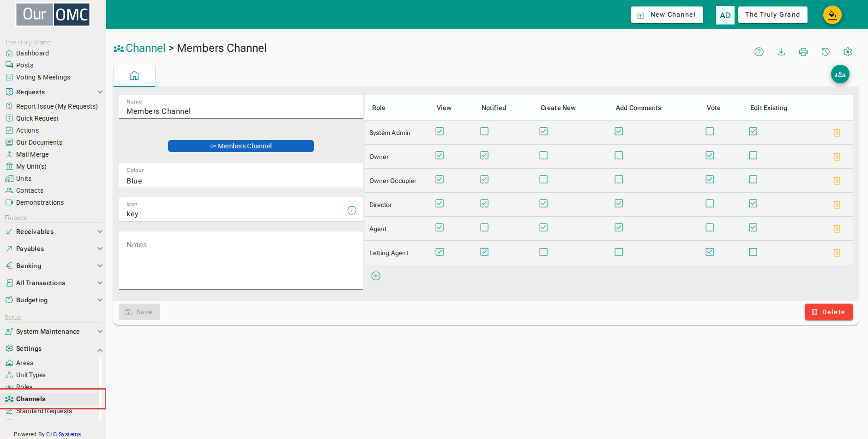Uncheck Add Comments for Director
This screenshot has height=439, width=868.
point(619,203)
